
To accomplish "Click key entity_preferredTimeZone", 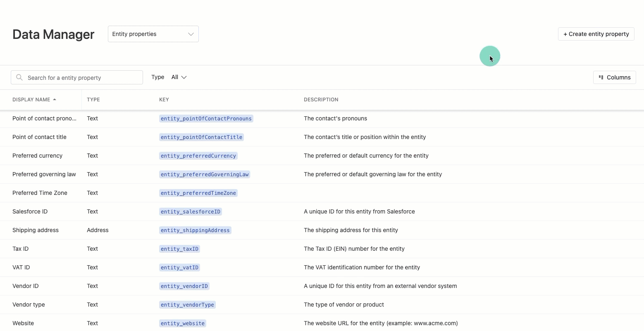I will 198,193.
